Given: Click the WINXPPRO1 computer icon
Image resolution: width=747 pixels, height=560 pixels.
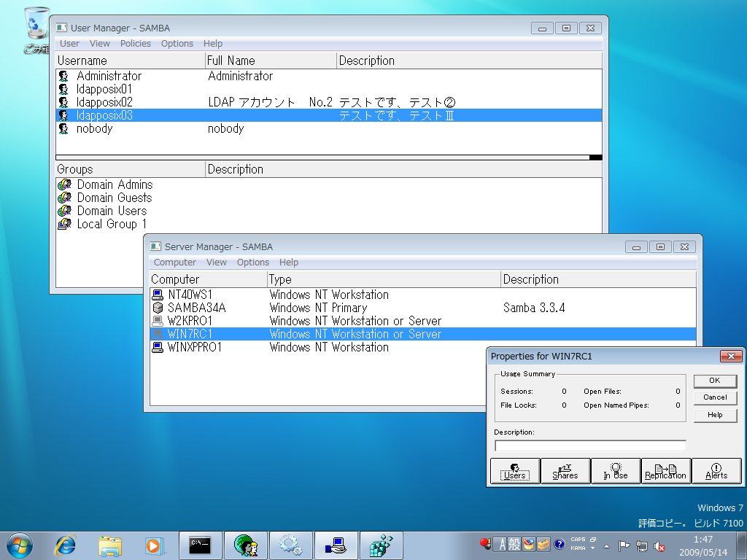Looking at the screenshot, I should click(x=158, y=347).
